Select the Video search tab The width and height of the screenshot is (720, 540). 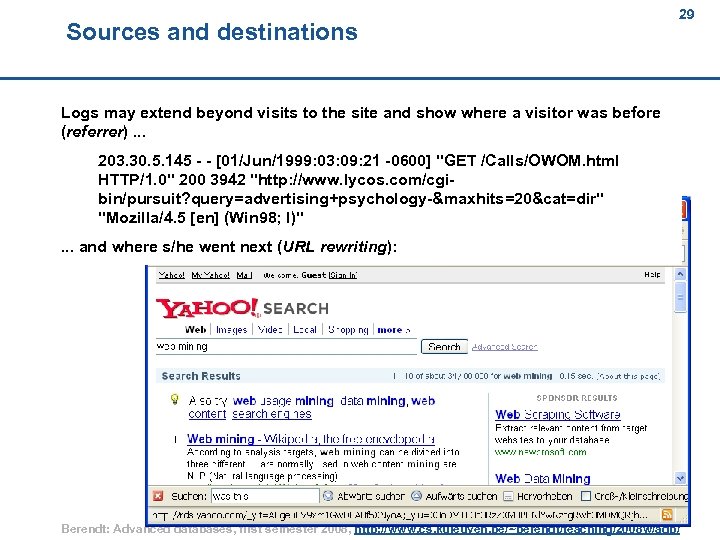[x=270, y=330]
